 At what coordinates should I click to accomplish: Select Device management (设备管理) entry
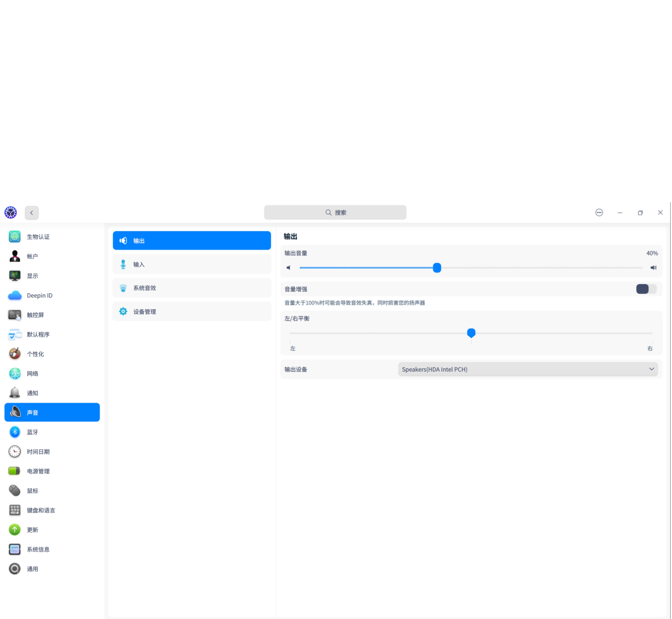coord(192,311)
